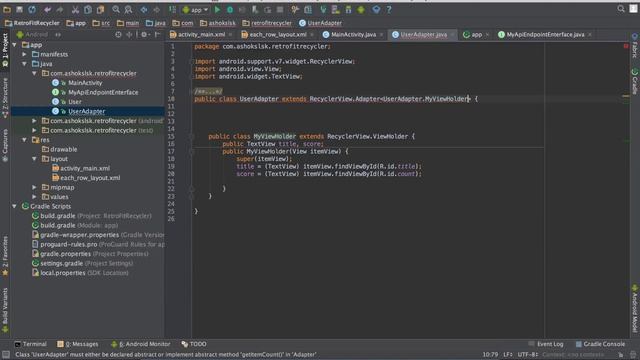
Task: Expand the androidTest package node
Action: click(x=34, y=121)
